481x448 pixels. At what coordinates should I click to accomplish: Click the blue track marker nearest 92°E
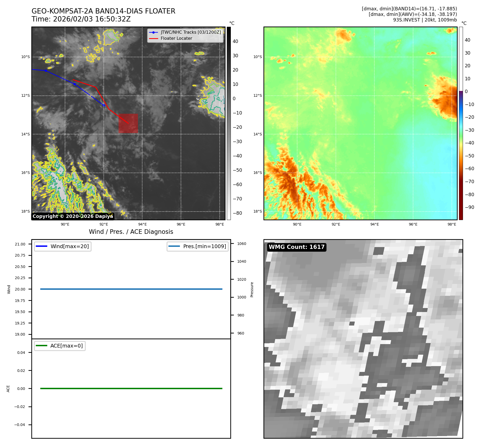click(104, 105)
